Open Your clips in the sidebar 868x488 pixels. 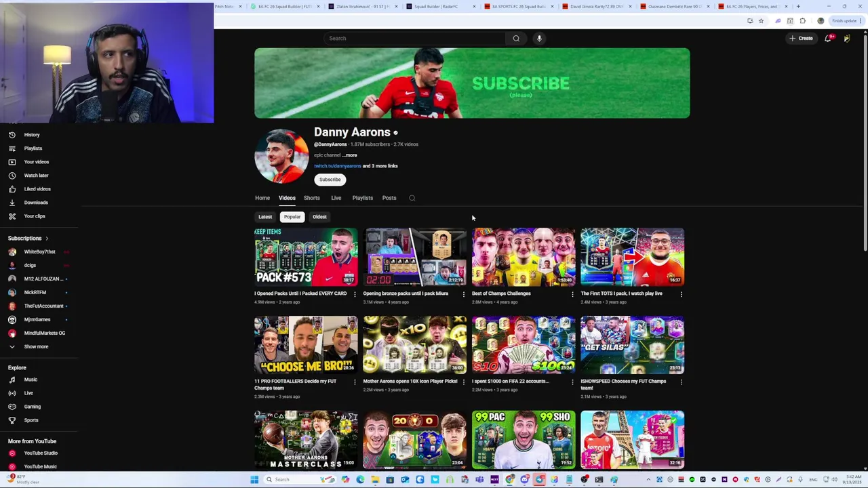[35, 216]
